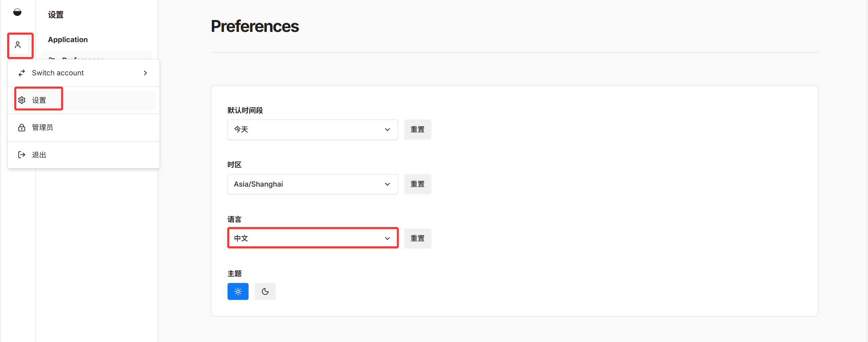
Task: Open the 默认时间段 dropdown showing 今天
Action: [x=312, y=130]
